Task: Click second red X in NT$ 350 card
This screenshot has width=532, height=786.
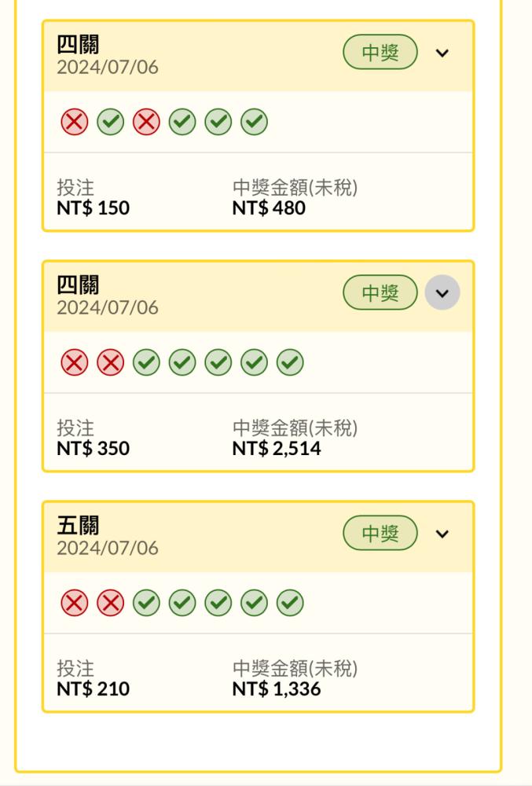Action: pos(110,362)
